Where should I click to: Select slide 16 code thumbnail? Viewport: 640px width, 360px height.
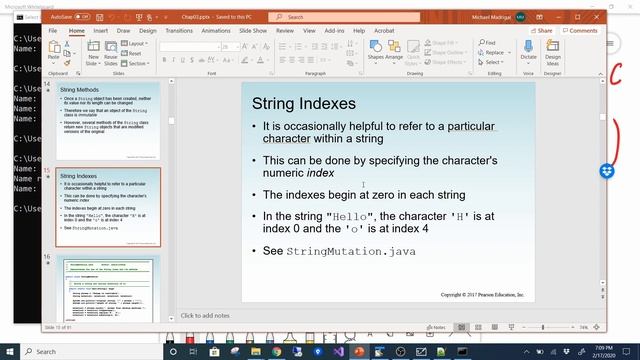coord(108,289)
